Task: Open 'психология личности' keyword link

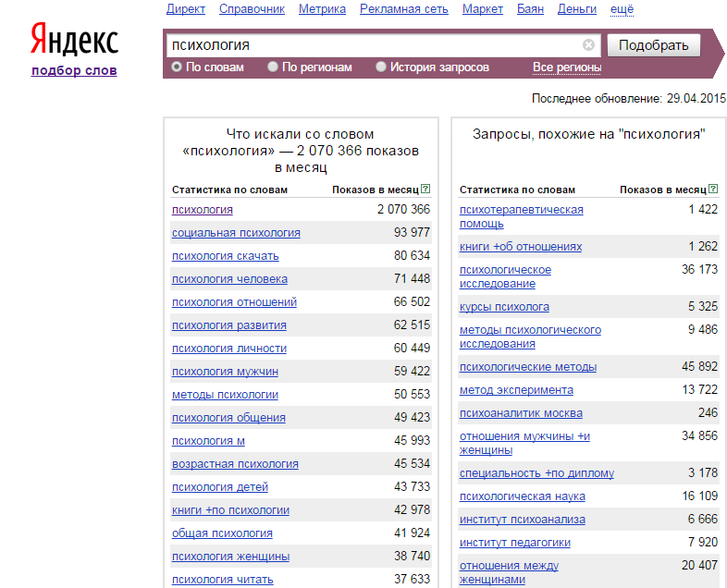Action: (229, 349)
